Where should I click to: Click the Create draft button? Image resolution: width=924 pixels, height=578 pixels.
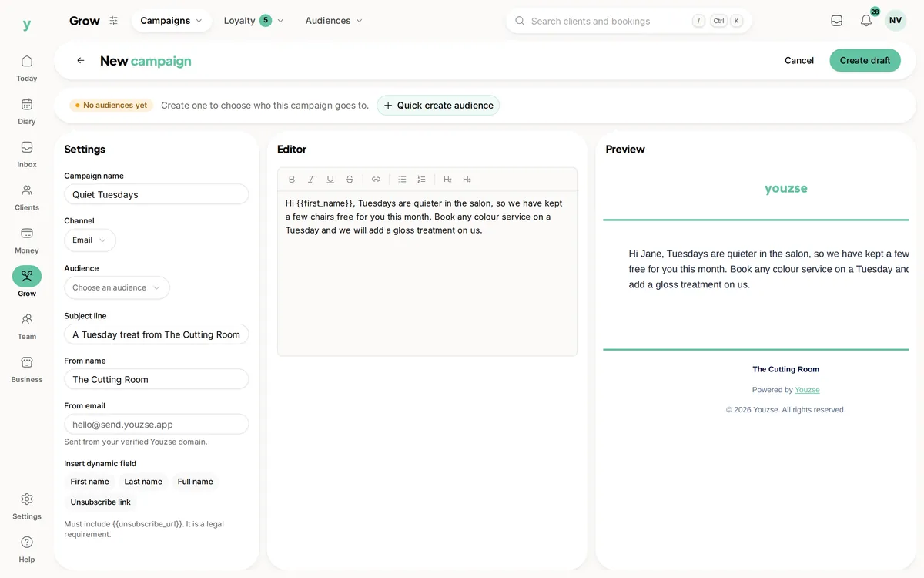coord(865,60)
